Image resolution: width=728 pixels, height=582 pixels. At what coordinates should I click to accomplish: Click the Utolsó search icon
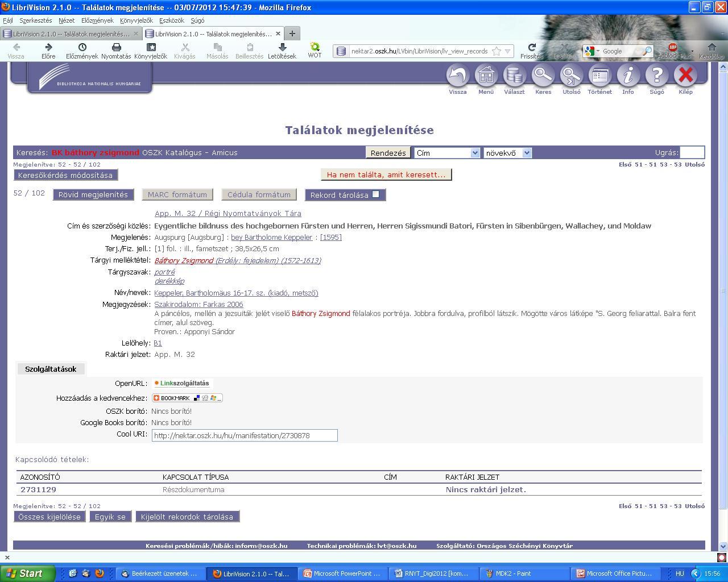(x=572, y=76)
